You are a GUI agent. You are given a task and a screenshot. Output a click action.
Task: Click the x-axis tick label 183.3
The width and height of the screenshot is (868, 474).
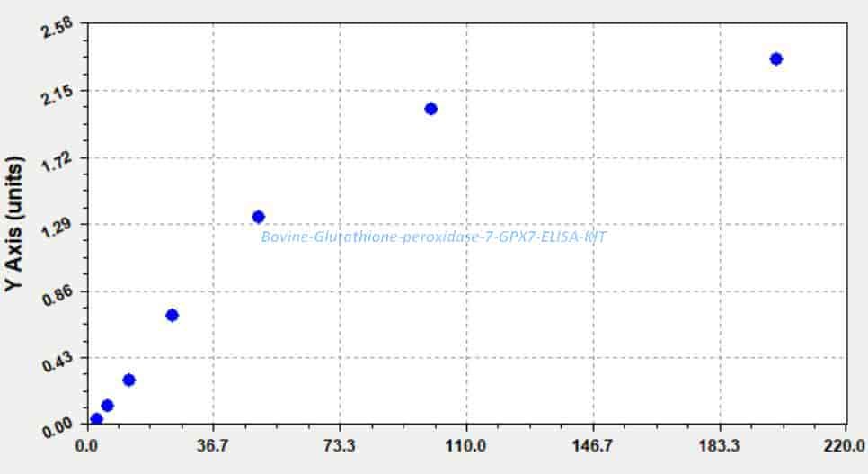tap(720, 446)
